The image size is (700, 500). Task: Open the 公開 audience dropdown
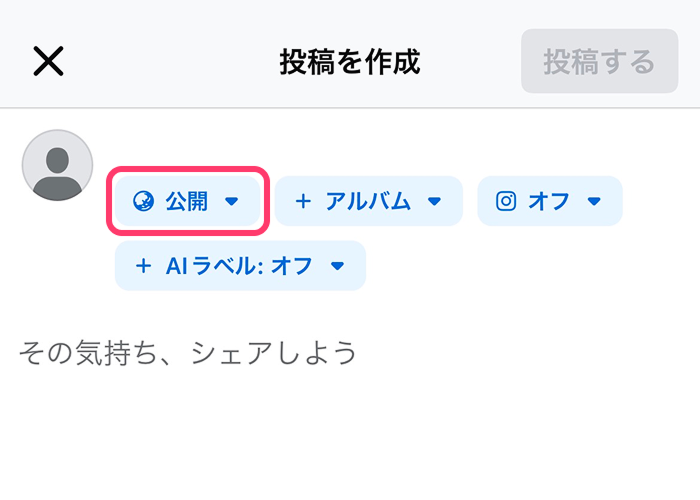pyautogui.click(x=187, y=201)
